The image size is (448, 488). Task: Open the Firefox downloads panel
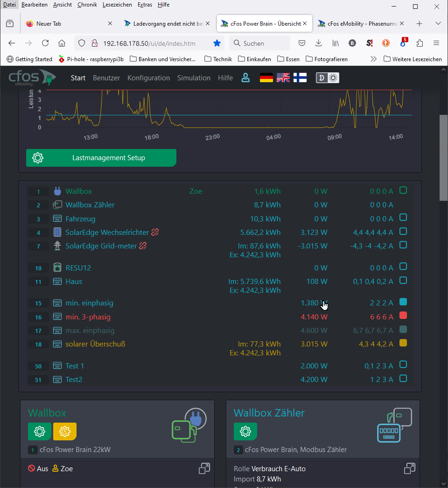318,43
